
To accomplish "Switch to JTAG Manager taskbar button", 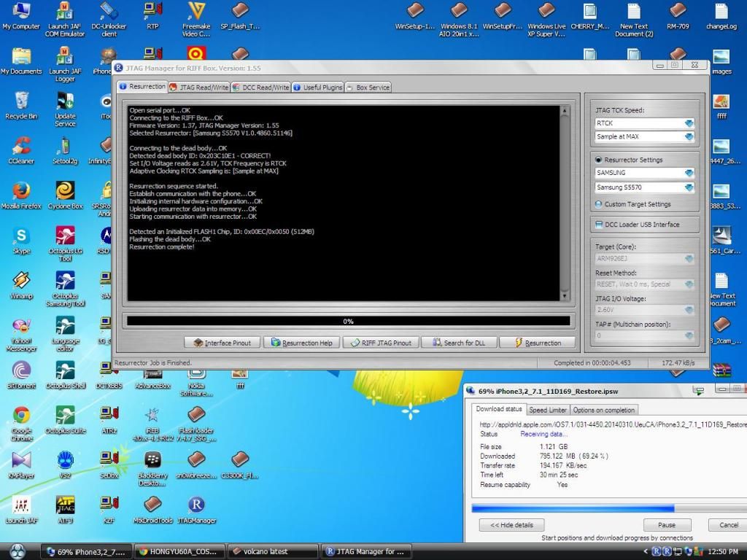I will (366, 551).
